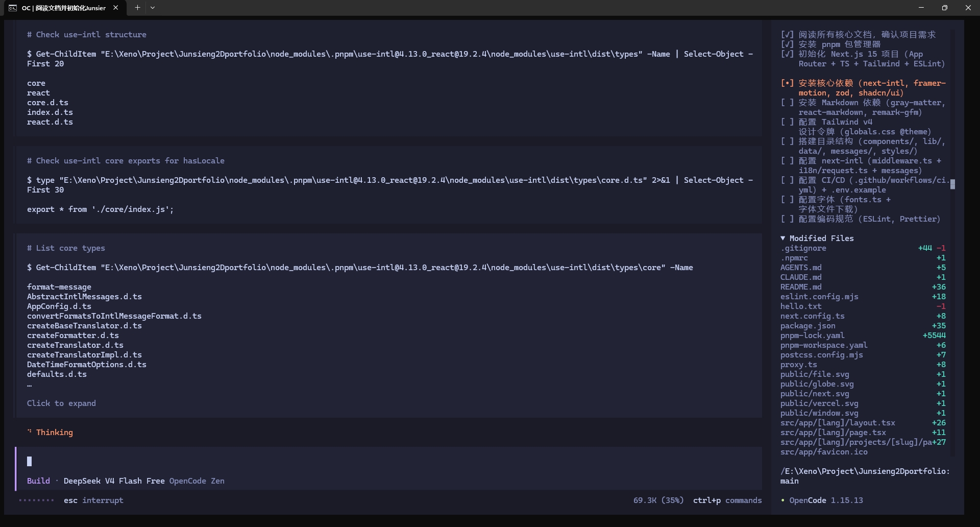Click esc interrupt hint

point(93,500)
